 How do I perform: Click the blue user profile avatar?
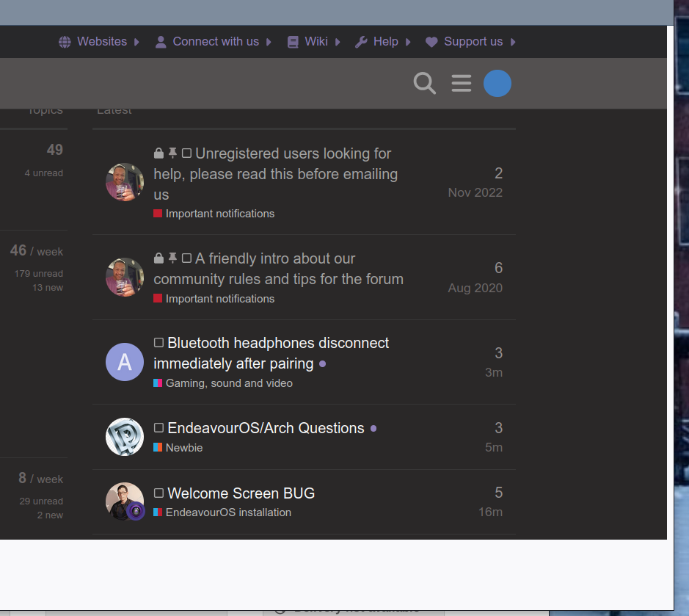[x=497, y=84]
